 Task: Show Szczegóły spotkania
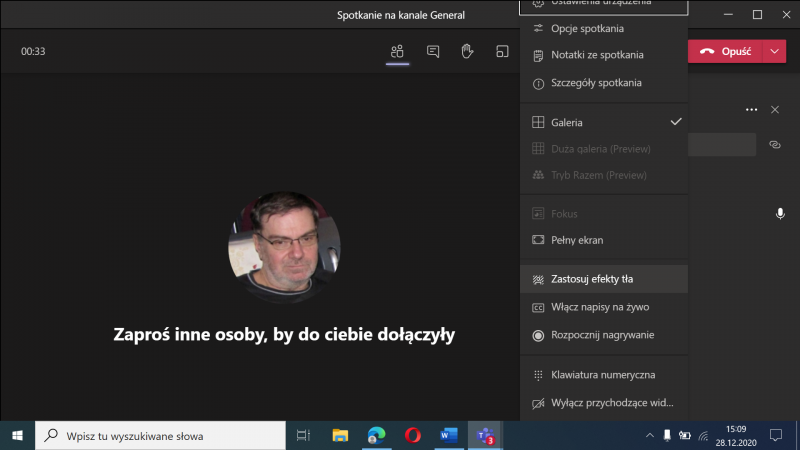click(604, 83)
